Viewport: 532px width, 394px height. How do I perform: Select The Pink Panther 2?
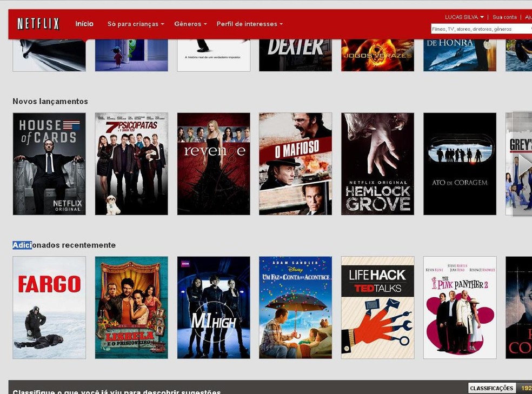pos(459,307)
